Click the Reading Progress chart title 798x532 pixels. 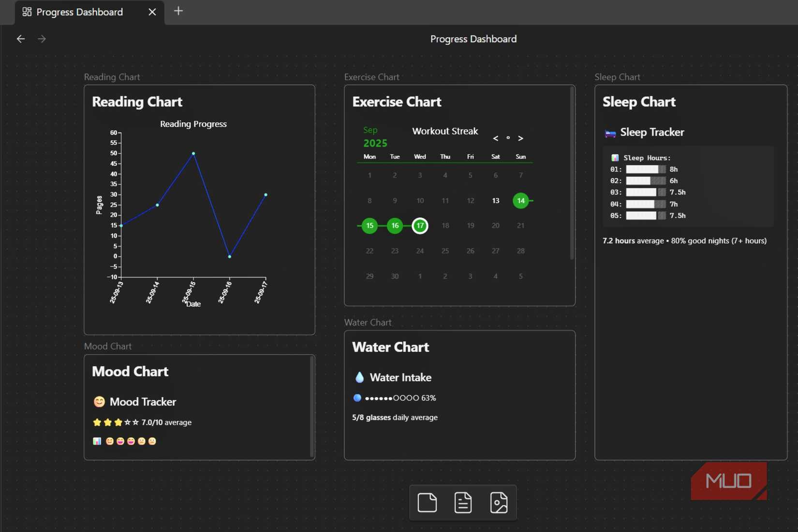tap(193, 124)
